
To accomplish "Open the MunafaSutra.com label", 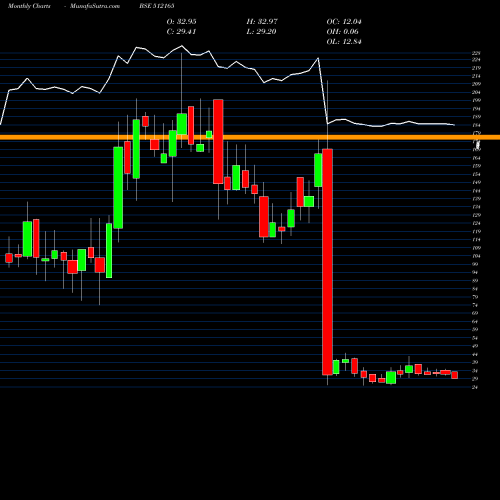I will point(95,6).
